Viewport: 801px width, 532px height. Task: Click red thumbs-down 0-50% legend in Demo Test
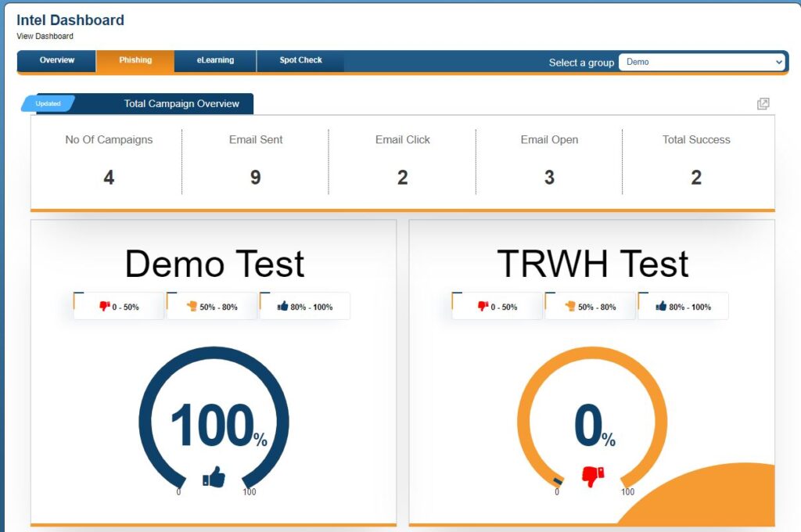[x=119, y=307]
